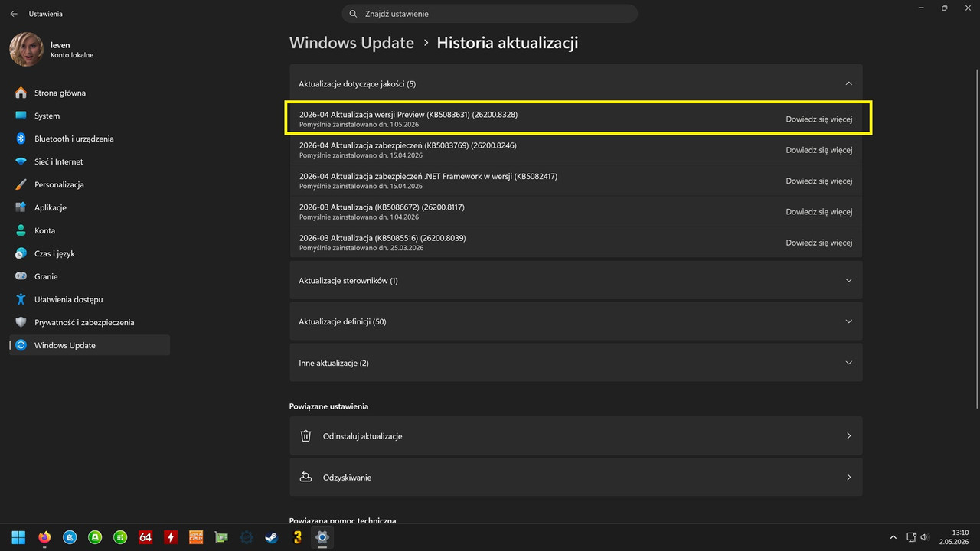Select Czas i język in the sidebar
The image size is (980, 551).
coord(90,253)
